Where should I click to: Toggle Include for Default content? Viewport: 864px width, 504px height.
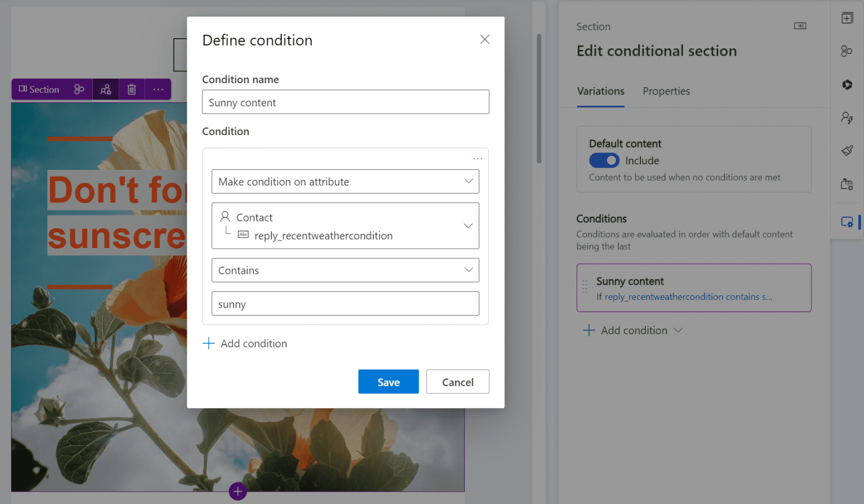(604, 160)
